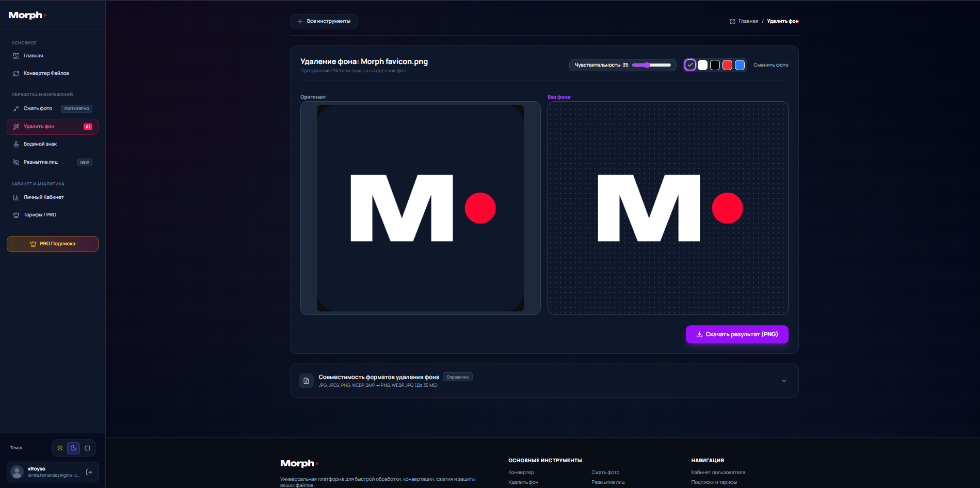Select the transparent background swatch
980x488 pixels.
pos(690,65)
